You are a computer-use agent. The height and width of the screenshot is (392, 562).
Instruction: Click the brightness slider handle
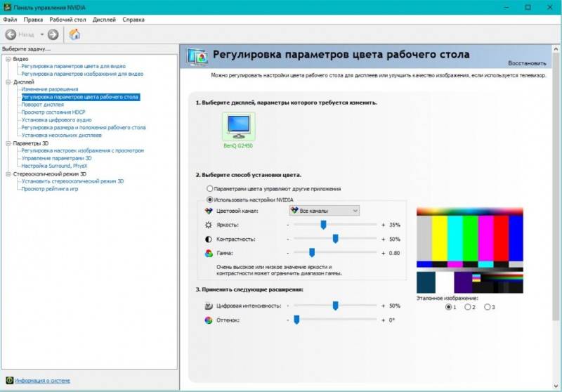click(x=323, y=225)
